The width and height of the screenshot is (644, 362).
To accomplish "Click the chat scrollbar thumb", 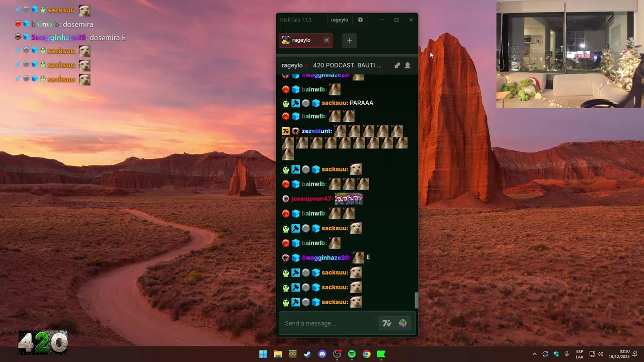I will (416, 300).
